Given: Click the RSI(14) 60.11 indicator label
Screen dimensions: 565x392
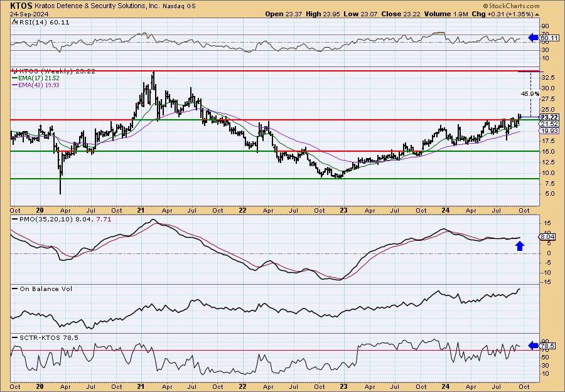Looking at the screenshot, I should 43,23.
